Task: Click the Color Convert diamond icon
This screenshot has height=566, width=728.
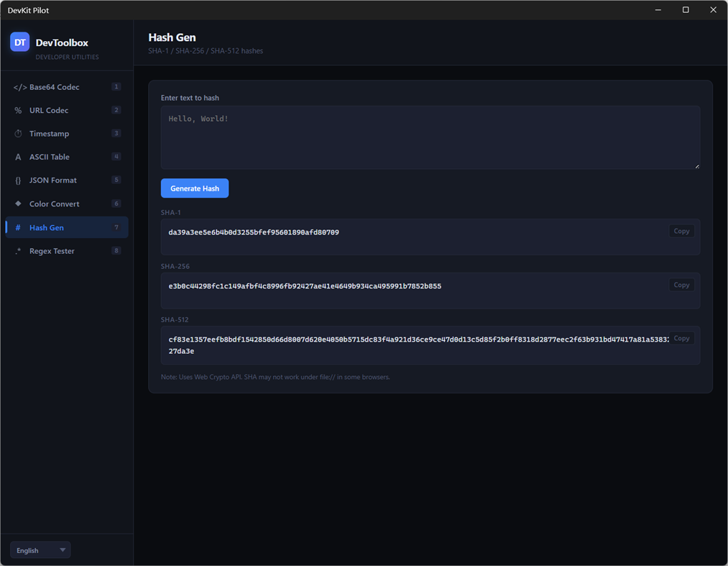Action: click(x=18, y=204)
